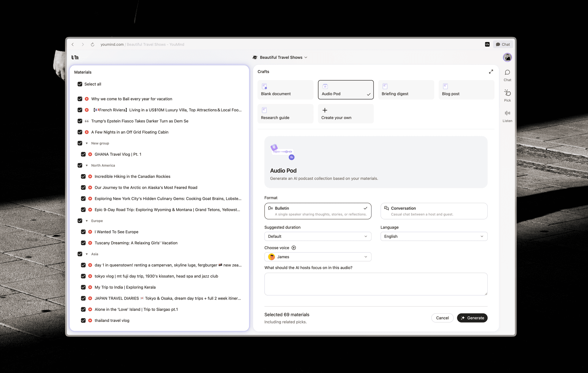This screenshot has height=373, width=588.
Task: Expand the Crafts panel to fullscreen
Action: [x=491, y=72]
